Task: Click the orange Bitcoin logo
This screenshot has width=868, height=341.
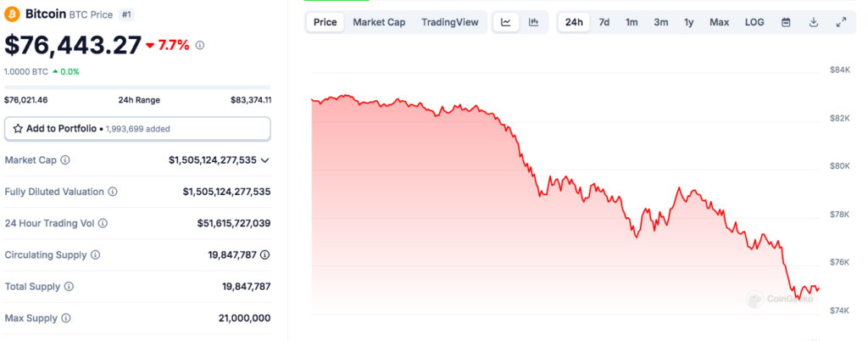Action: [14, 15]
